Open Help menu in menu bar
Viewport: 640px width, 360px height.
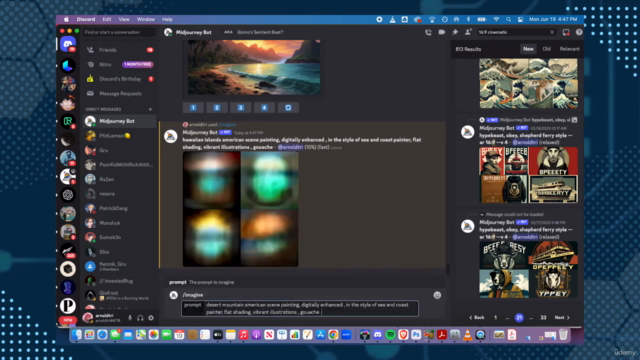(167, 19)
